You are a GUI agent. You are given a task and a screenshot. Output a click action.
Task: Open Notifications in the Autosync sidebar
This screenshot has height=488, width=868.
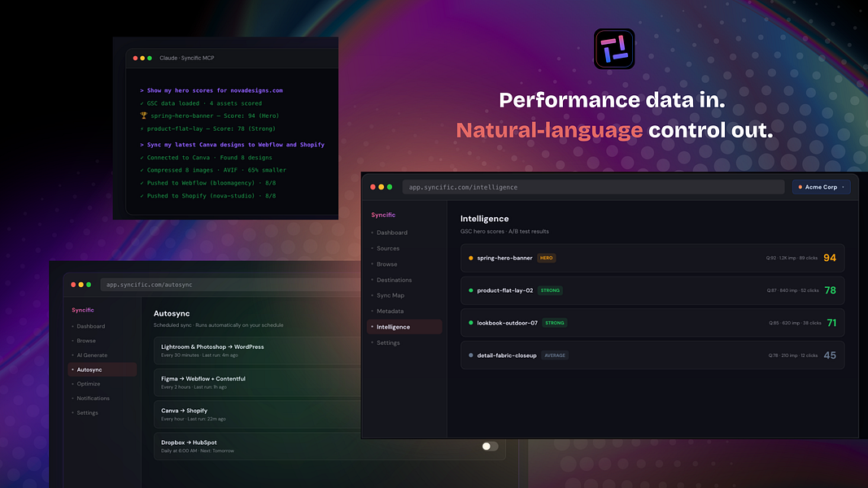click(x=93, y=399)
